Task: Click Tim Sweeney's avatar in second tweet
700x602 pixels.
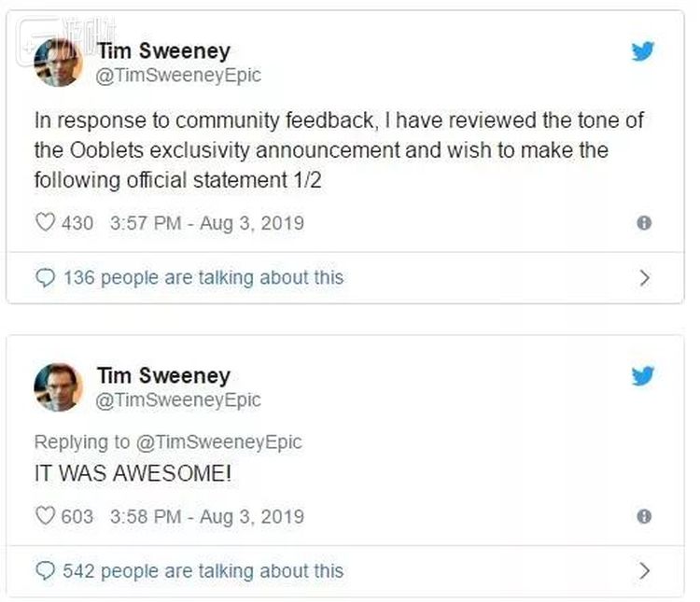Action: [x=58, y=387]
